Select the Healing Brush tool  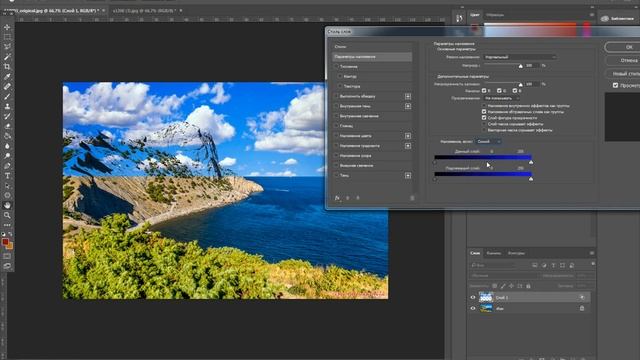click(x=7, y=87)
